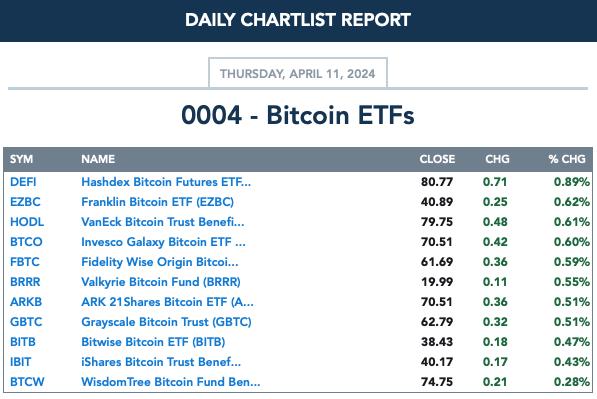Viewport: 597px width, 399px height.
Task: Click the SYM column header
Action: click(21, 159)
